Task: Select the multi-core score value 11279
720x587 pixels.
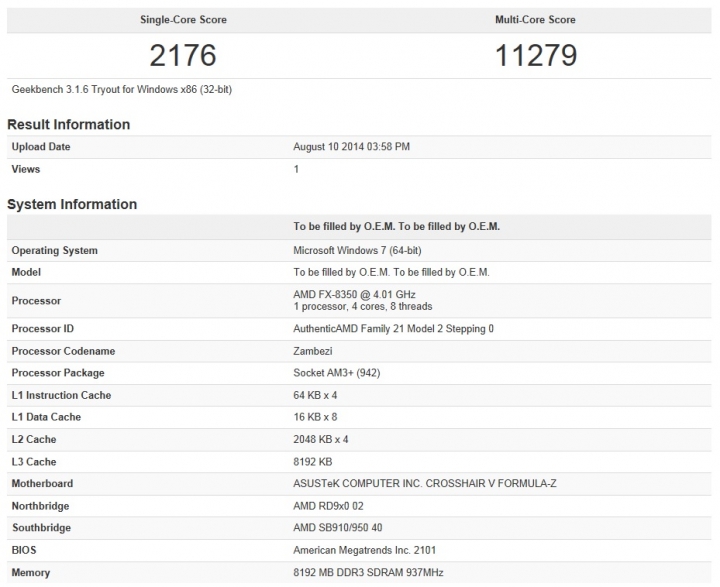Action: tap(535, 56)
